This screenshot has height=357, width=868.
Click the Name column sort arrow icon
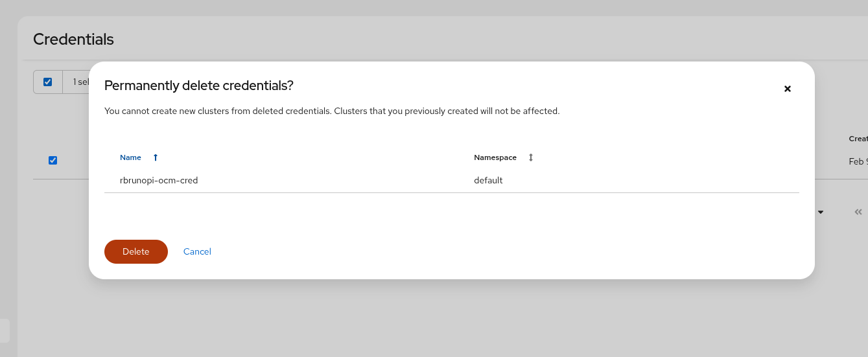pos(156,157)
